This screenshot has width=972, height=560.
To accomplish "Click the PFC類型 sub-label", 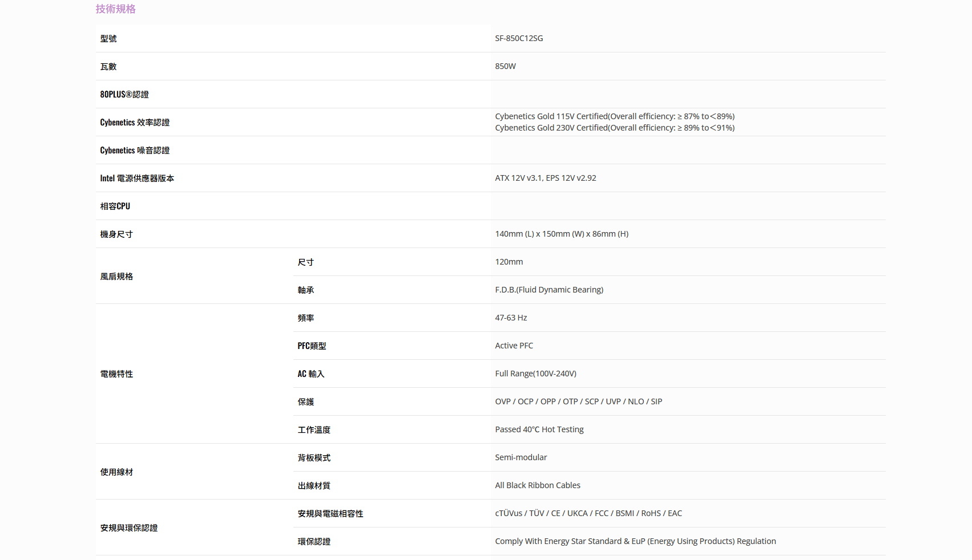I will (312, 346).
